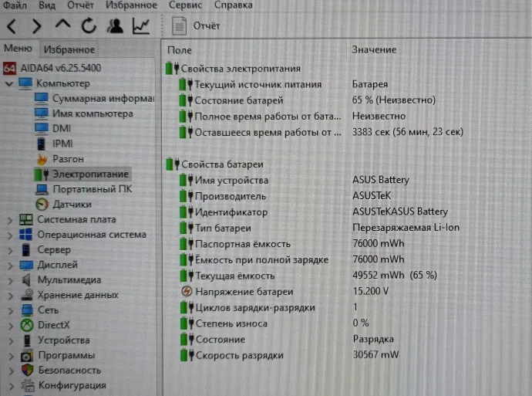532x396 pixels.
Task: Click the Напряжение батареи voltage icon
Action: 187,291
